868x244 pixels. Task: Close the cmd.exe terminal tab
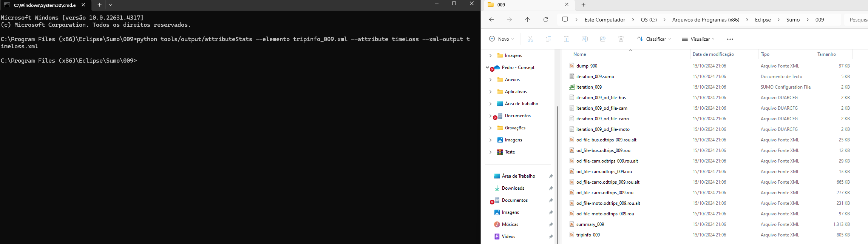[83, 5]
